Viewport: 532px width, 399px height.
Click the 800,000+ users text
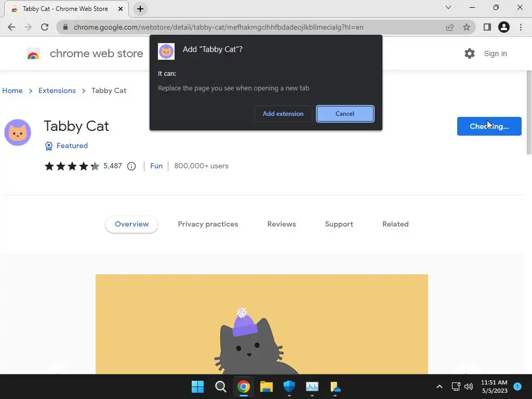tap(201, 166)
